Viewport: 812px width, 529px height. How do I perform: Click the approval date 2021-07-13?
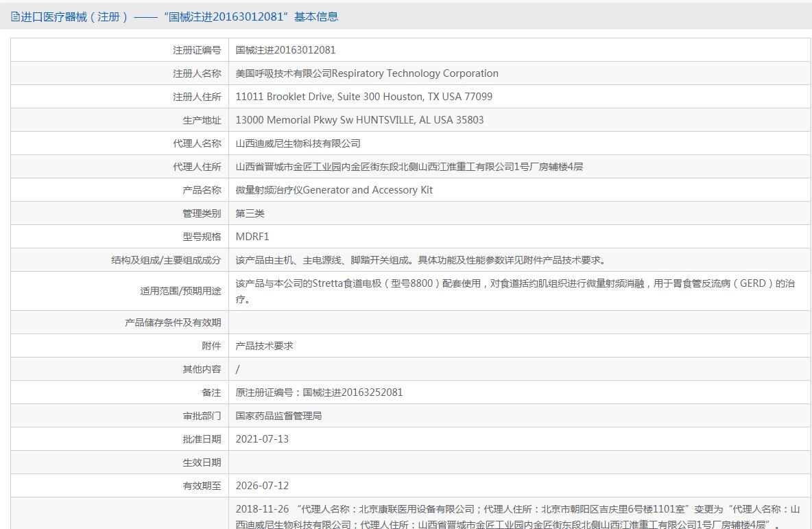262,439
